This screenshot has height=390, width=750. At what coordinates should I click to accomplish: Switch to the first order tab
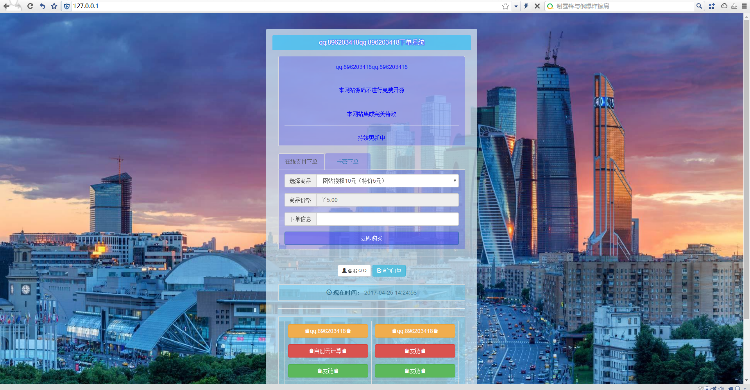point(301,162)
